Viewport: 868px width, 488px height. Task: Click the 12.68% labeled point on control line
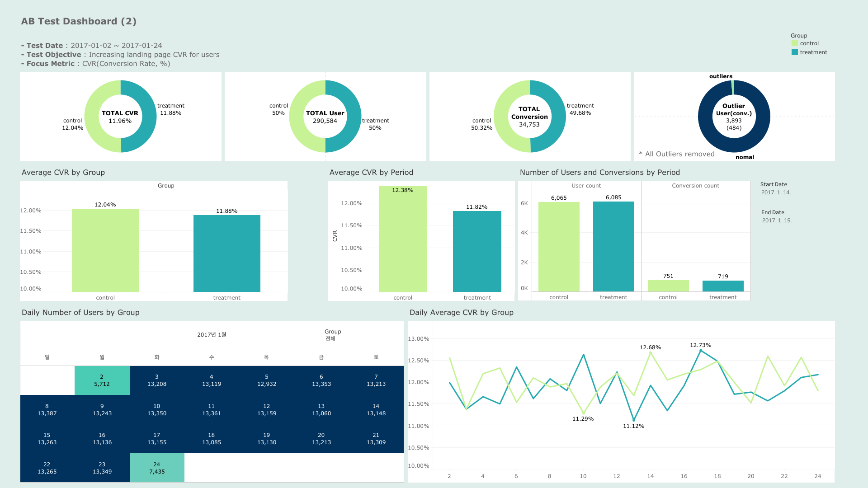coord(651,353)
